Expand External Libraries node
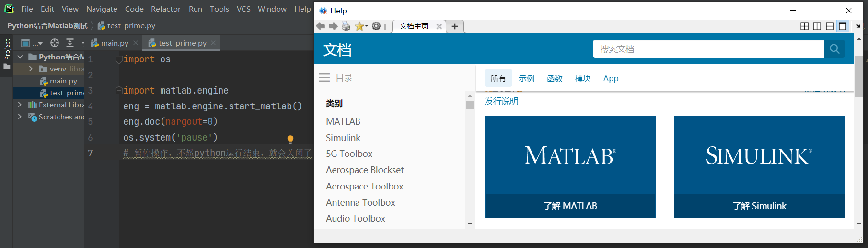The height and width of the screenshot is (248, 868). [x=20, y=105]
